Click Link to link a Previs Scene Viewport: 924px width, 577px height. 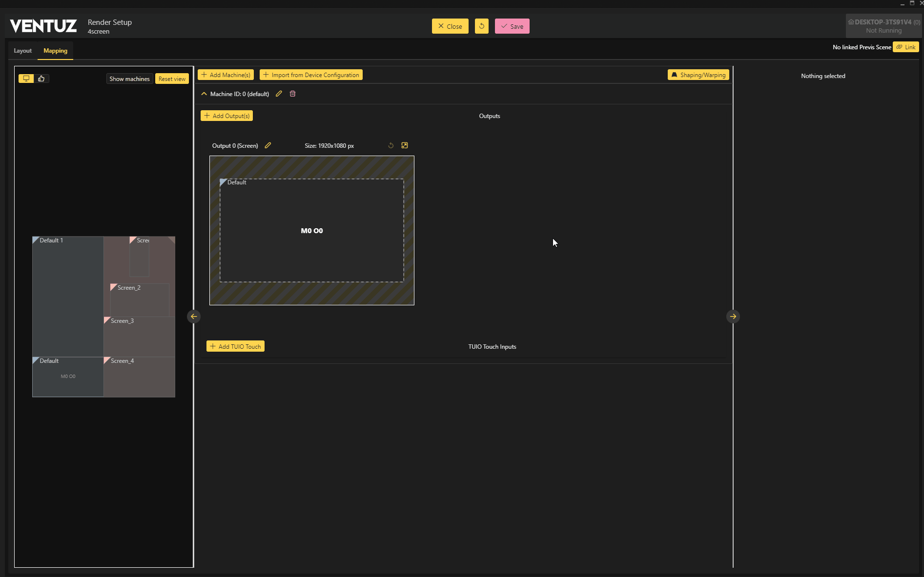coord(906,47)
